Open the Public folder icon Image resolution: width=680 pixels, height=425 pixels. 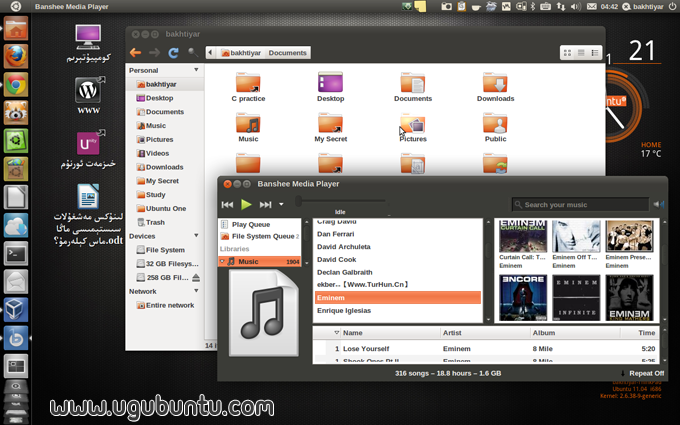(495, 127)
